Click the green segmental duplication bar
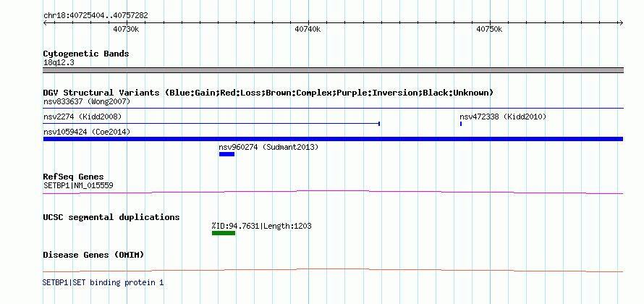The height and width of the screenshot is (304, 644). point(224,233)
